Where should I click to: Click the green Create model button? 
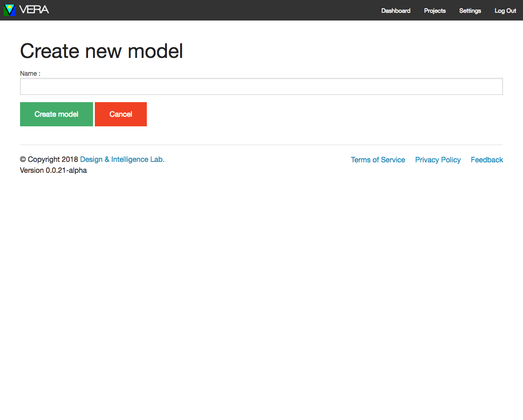point(57,114)
